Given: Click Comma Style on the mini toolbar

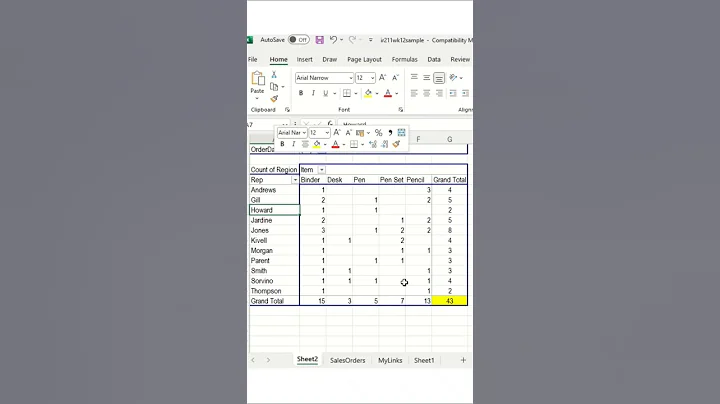Looking at the screenshot, I should click(x=390, y=133).
